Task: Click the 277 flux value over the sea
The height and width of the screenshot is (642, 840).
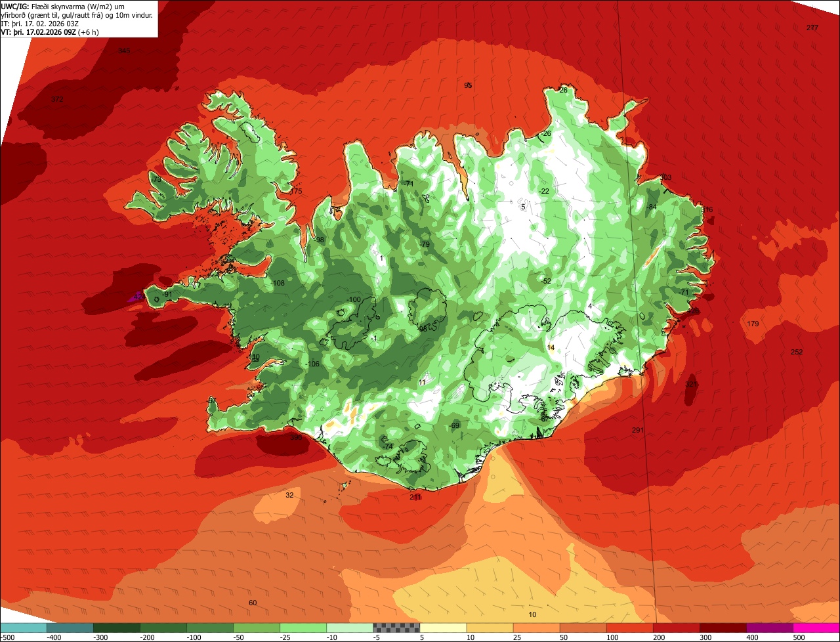Action: click(x=812, y=28)
